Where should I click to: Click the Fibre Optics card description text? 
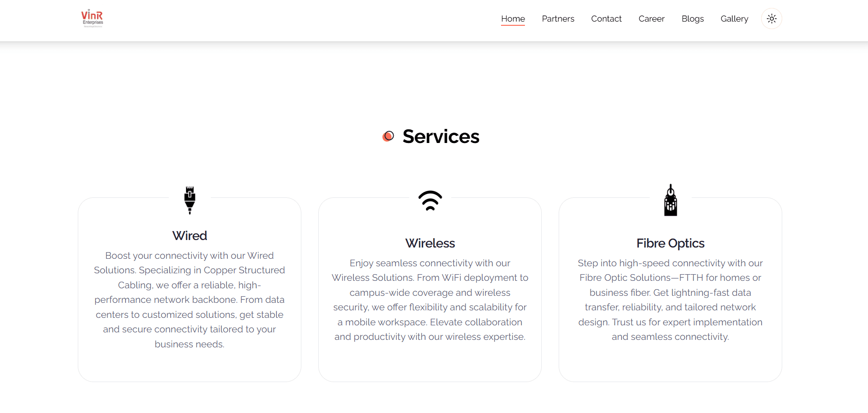point(671,300)
